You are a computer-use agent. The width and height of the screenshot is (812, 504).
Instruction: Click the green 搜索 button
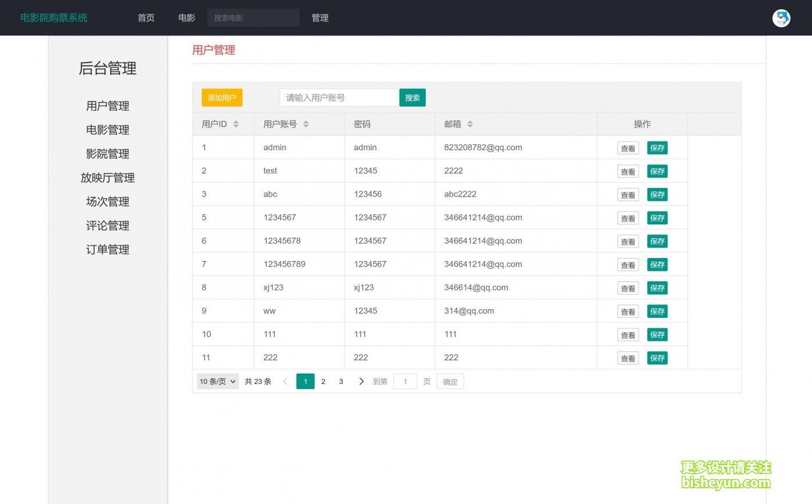tap(412, 98)
